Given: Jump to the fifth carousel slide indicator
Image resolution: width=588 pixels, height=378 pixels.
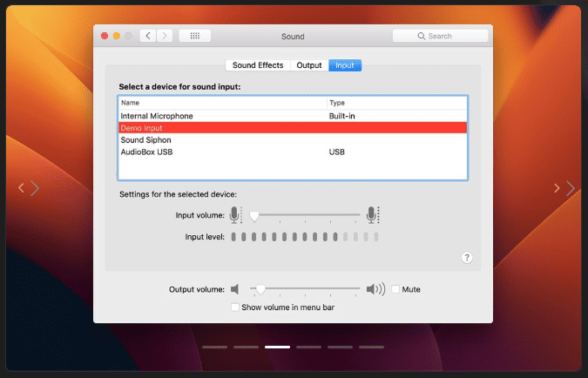Looking at the screenshot, I should tap(340, 348).
